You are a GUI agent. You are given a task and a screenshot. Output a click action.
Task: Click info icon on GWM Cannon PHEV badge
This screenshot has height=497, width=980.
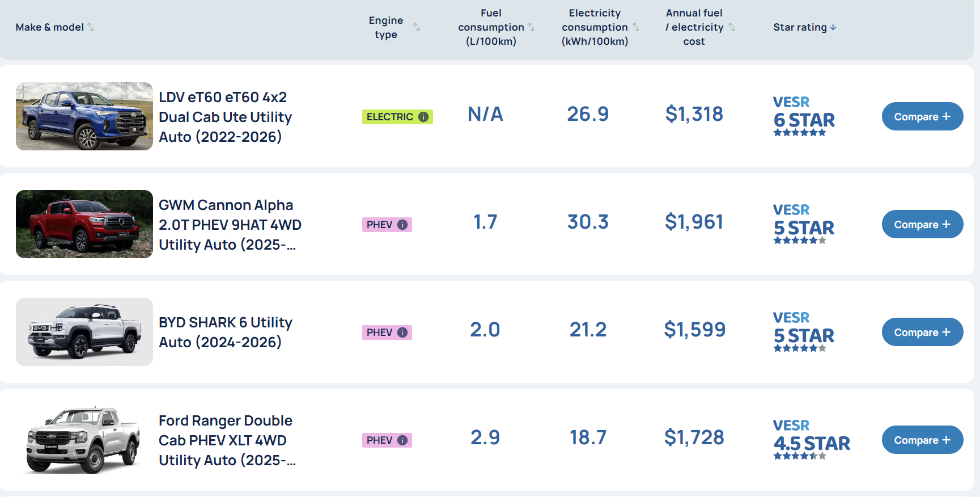pyautogui.click(x=402, y=225)
